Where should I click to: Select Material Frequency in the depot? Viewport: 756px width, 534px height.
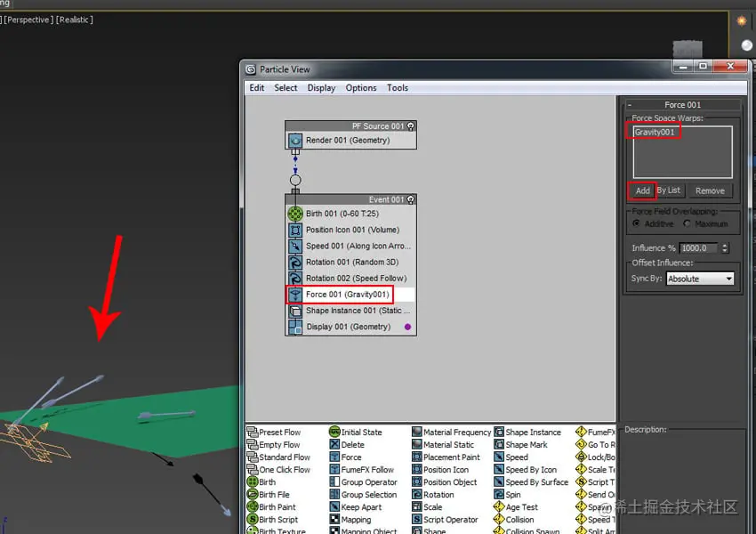click(x=451, y=433)
